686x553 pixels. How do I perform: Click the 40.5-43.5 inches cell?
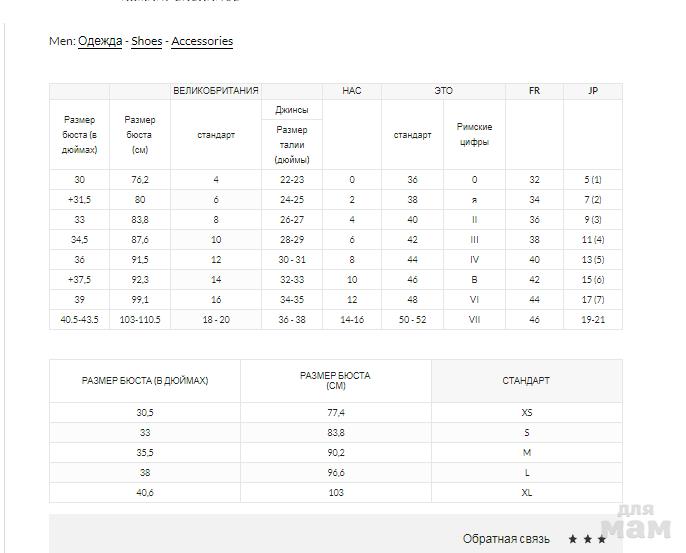(79, 320)
